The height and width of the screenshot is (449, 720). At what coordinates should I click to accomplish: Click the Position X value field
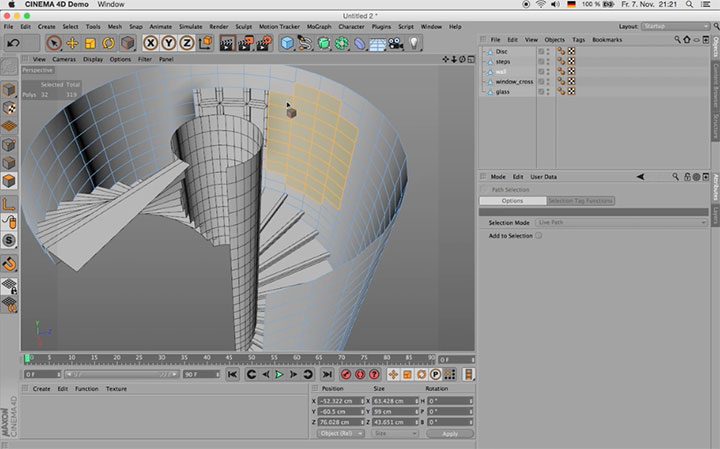pos(341,401)
